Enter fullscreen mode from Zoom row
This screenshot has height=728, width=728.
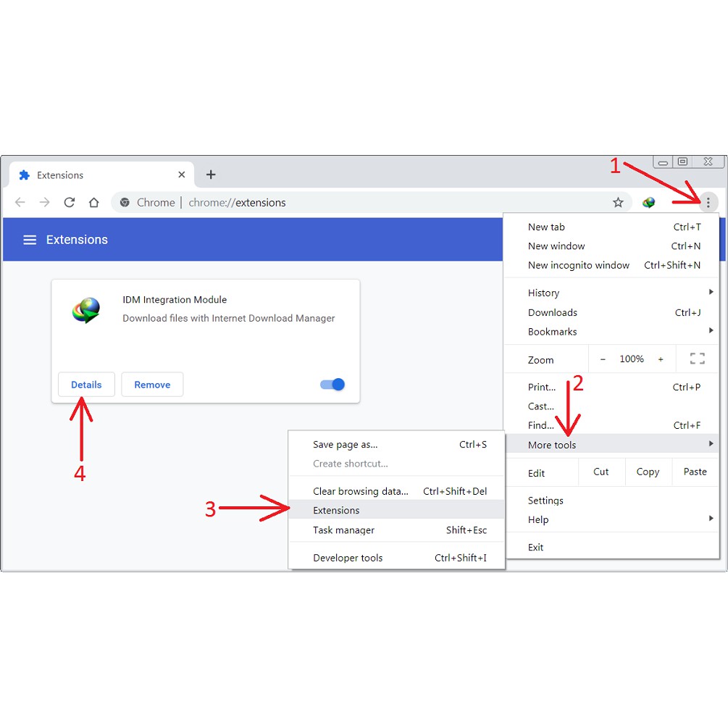click(697, 359)
